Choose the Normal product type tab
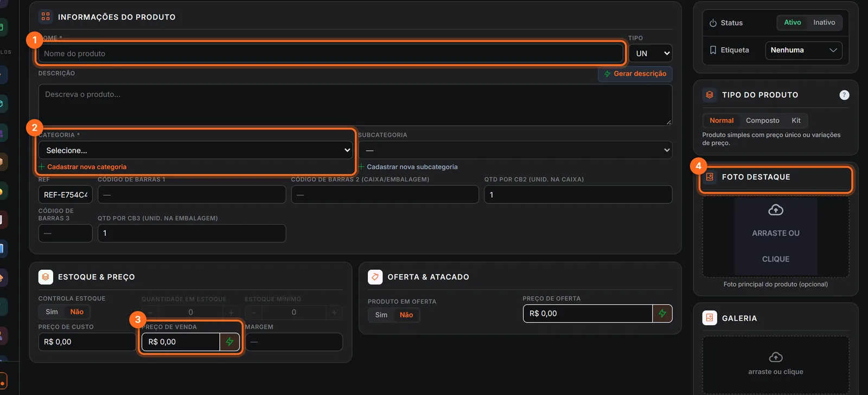The image size is (868, 395). pos(722,120)
